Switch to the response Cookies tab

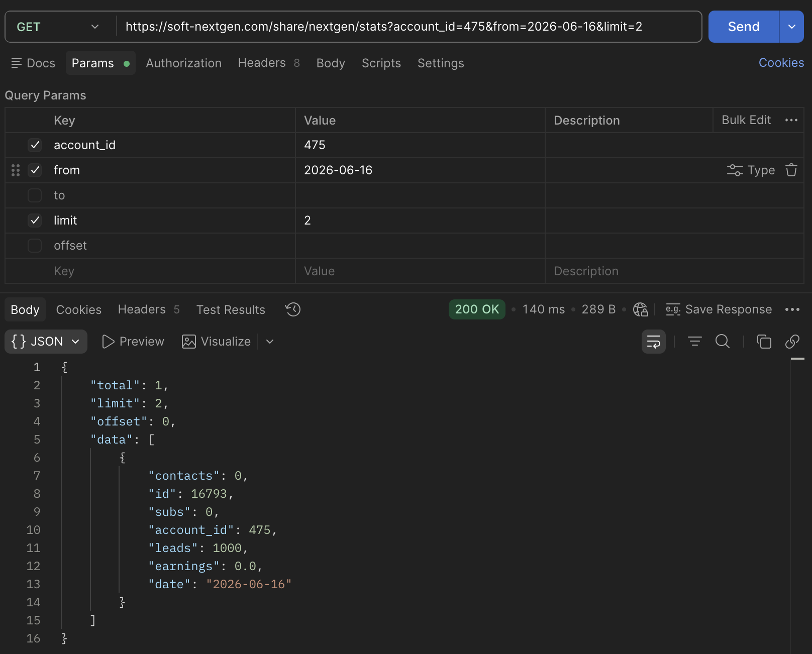[79, 309]
